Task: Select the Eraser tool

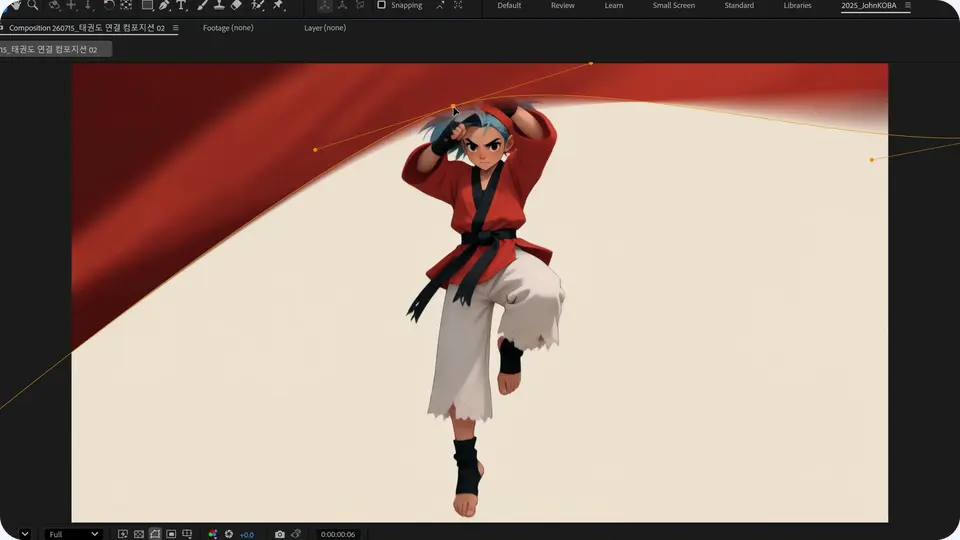Action: (236, 5)
